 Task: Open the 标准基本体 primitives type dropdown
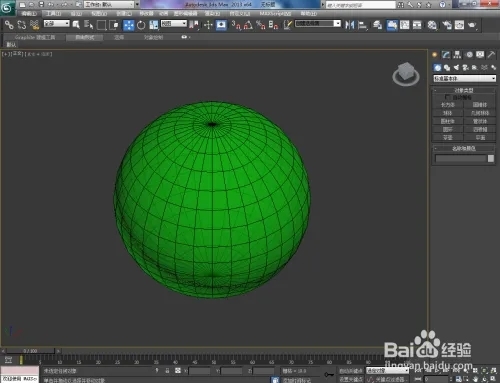point(464,78)
